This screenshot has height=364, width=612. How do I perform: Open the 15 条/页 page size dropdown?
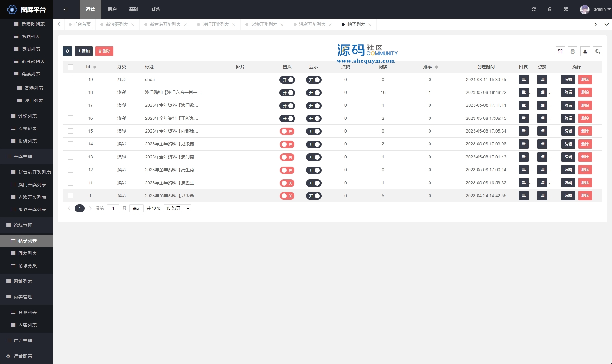177,208
